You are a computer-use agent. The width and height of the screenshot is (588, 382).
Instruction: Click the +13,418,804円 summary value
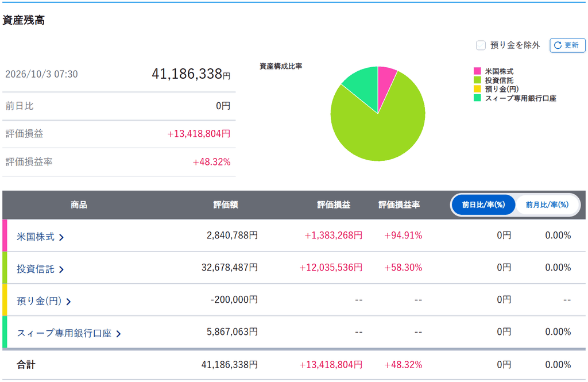[x=199, y=134]
